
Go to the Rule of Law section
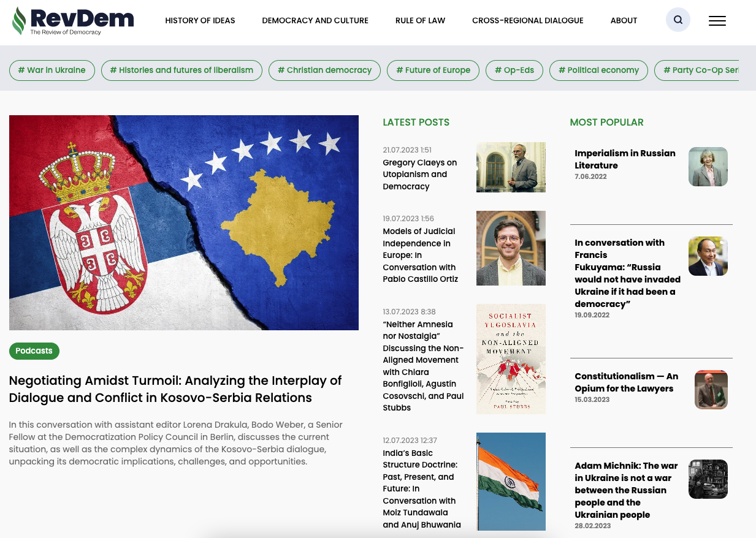coord(420,20)
